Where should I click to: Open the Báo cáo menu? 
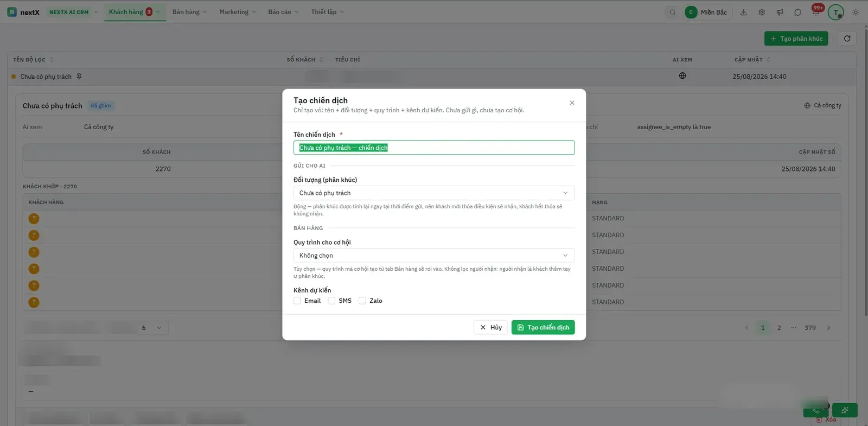[283, 12]
